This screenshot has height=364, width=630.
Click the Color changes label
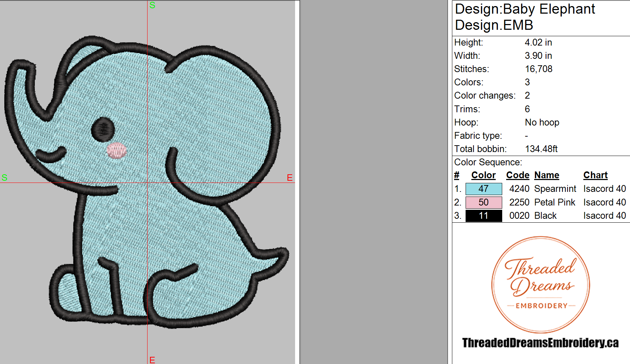[485, 95]
